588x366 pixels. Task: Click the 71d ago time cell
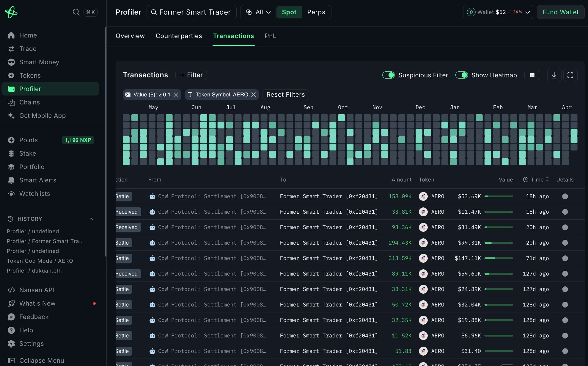[537, 258]
